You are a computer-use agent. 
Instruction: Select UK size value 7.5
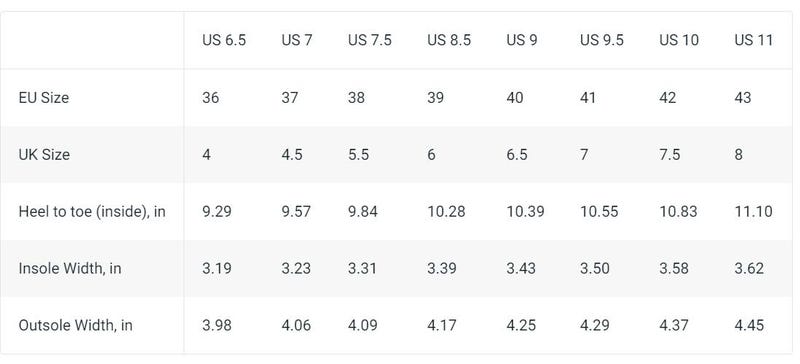click(669, 155)
